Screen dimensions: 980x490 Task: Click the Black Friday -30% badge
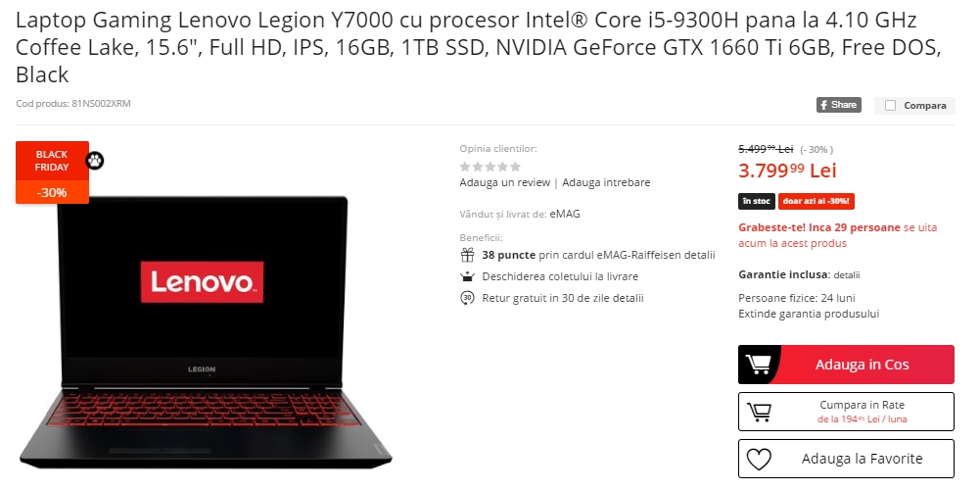[52, 172]
